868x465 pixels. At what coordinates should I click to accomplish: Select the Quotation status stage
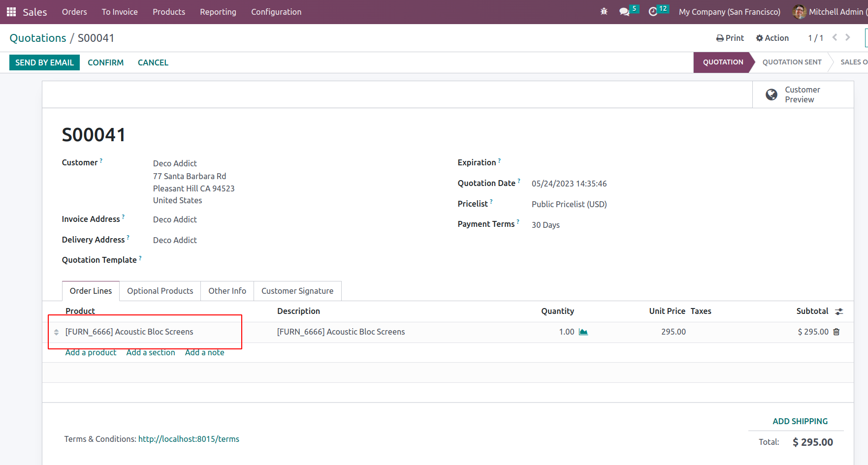(x=723, y=62)
